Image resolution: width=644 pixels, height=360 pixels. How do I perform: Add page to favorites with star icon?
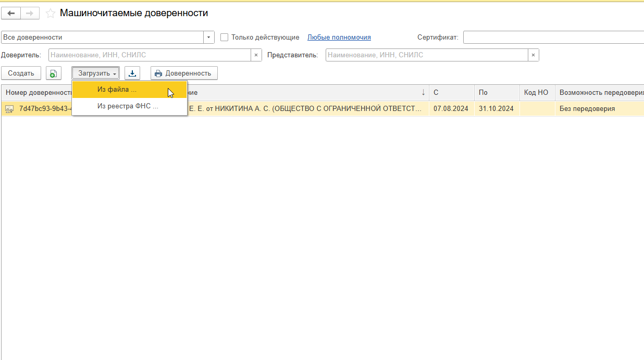pos(51,14)
